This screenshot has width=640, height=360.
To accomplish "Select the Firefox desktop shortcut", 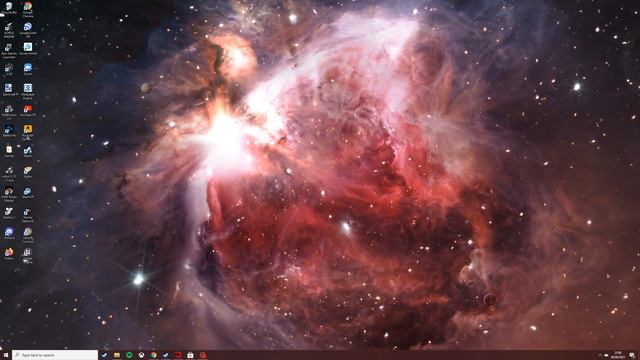I will pyautogui.click(x=9, y=254).
